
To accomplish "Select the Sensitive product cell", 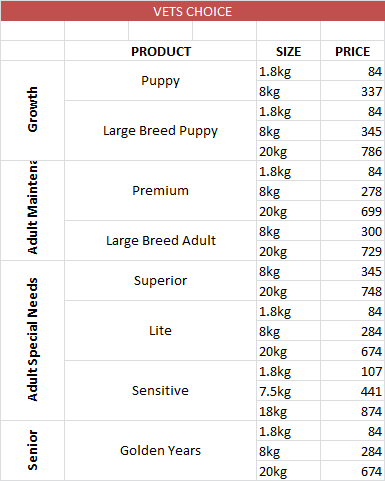I will (x=161, y=391).
